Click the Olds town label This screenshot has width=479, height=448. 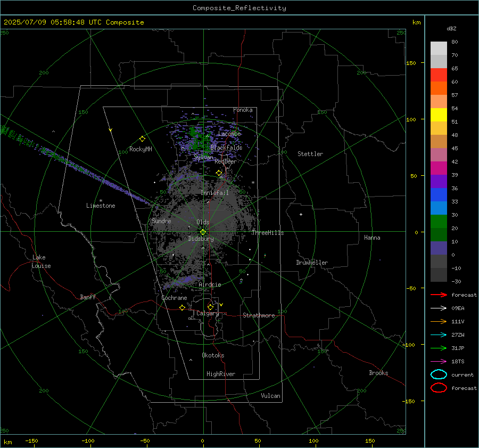[x=203, y=222]
